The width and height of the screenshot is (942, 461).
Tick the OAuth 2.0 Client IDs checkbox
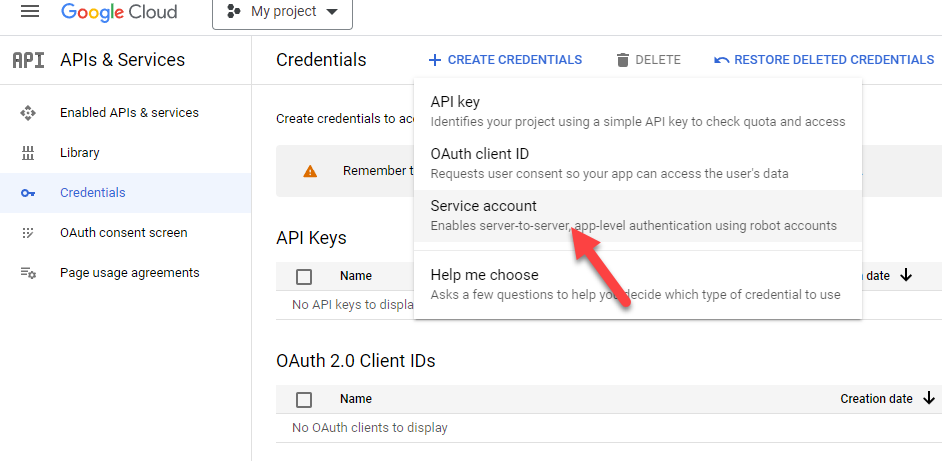(x=304, y=399)
